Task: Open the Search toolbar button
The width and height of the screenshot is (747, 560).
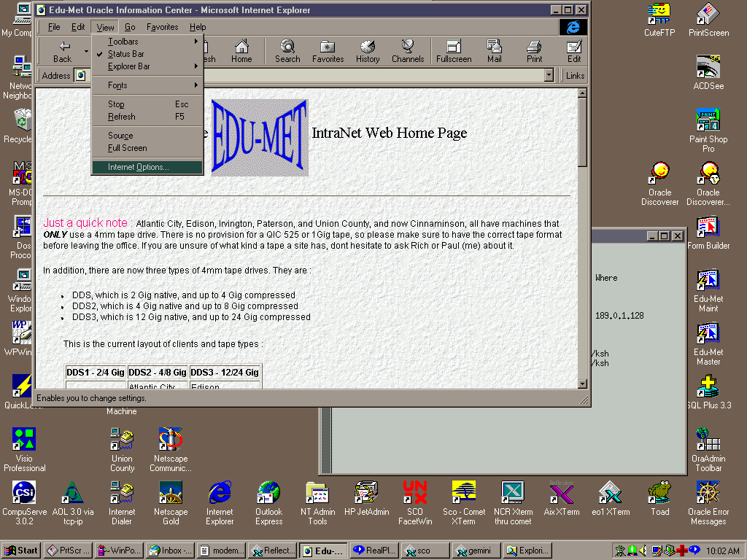Action: [287, 52]
